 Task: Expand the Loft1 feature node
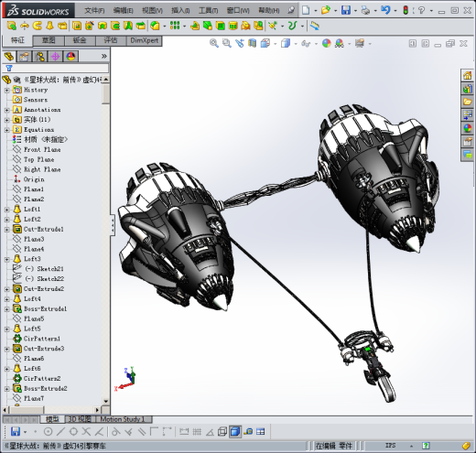(6, 210)
